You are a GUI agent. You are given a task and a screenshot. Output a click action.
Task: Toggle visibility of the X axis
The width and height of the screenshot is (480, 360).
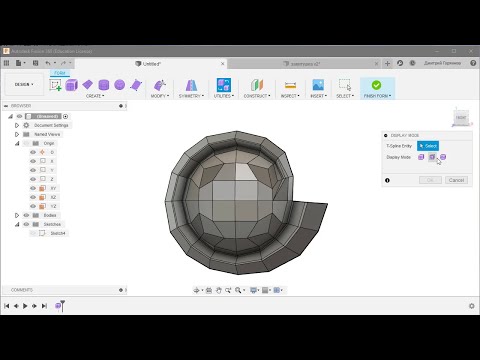(33, 161)
